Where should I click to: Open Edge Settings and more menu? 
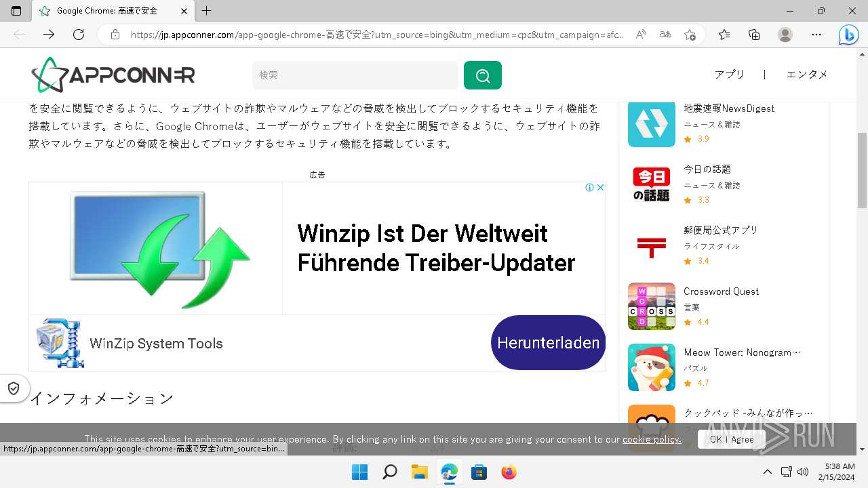816,35
